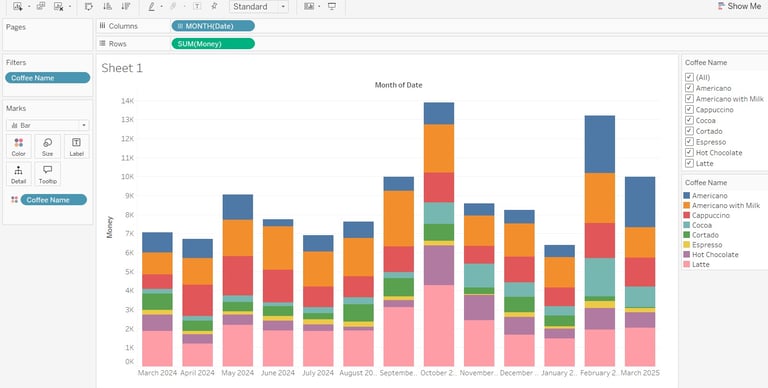Click the Money axis title
The width and height of the screenshot is (768, 388).
tap(110, 227)
